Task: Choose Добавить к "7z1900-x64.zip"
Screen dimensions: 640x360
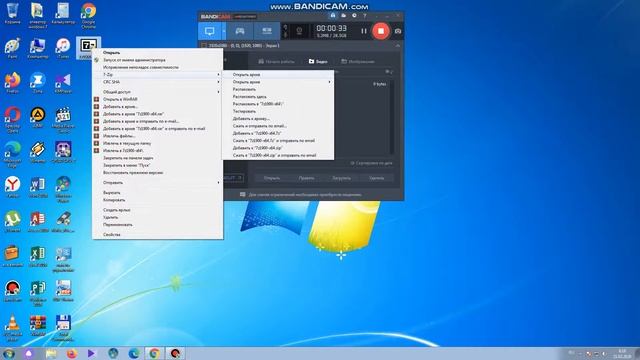Action: [278, 148]
